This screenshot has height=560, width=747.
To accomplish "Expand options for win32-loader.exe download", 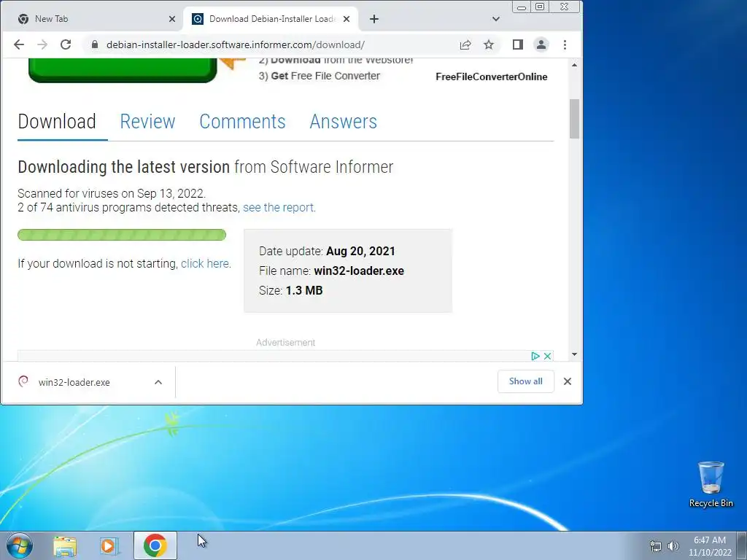I will 158,382.
